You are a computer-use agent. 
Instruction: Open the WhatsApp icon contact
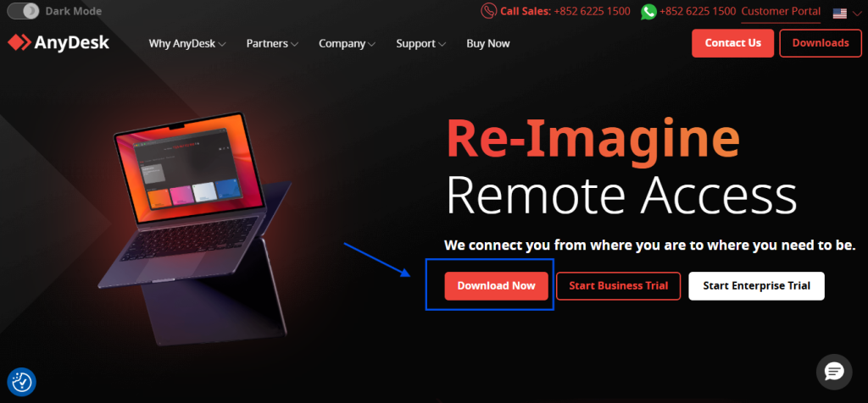click(648, 12)
